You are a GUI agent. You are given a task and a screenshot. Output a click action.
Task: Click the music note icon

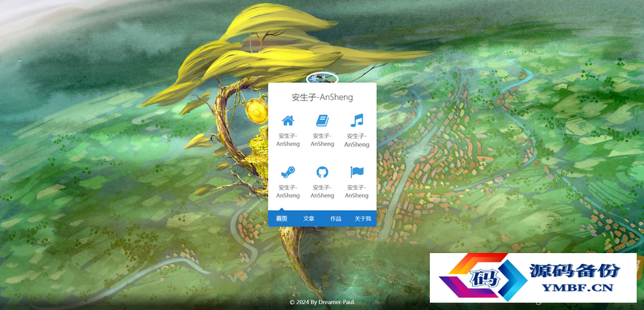[x=356, y=120]
